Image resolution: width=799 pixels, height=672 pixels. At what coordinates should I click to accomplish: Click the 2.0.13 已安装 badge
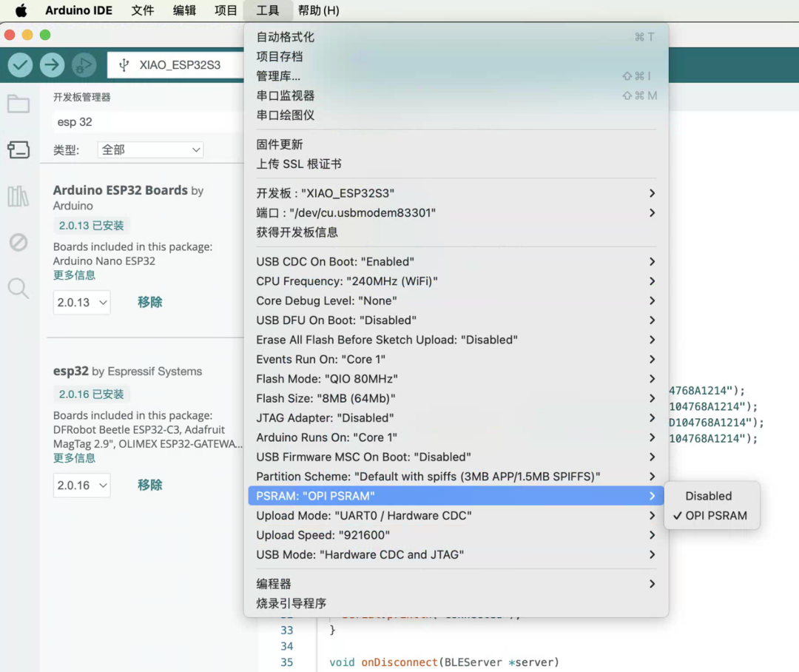pyautogui.click(x=91, y=226)
